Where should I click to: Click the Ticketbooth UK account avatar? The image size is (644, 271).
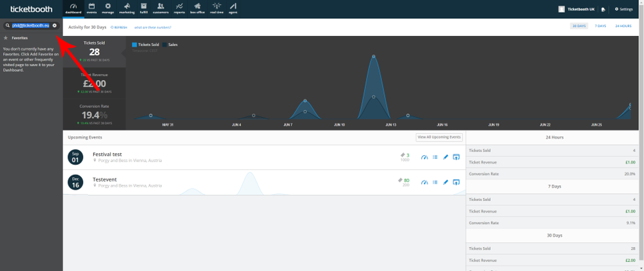pos(562,9)
